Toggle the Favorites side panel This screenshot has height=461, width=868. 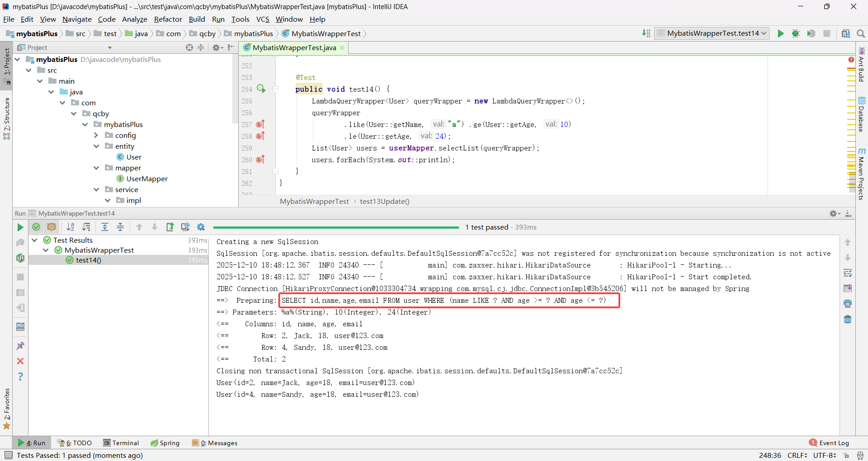(6, 409)
